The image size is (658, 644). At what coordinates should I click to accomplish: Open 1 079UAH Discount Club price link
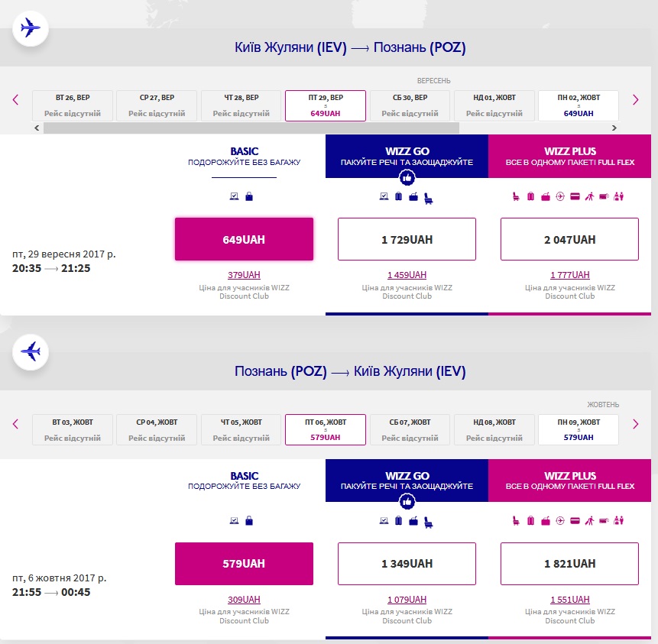407,599
